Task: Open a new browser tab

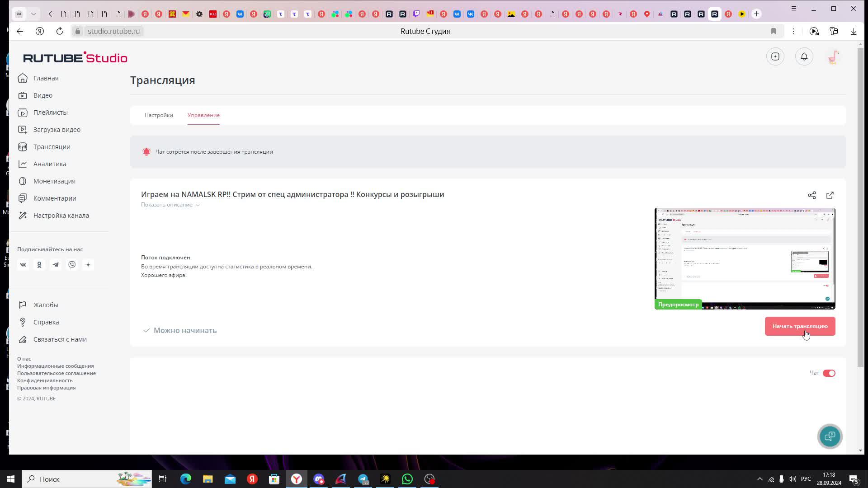Action: pyautogui.click(x=756, y=14)
